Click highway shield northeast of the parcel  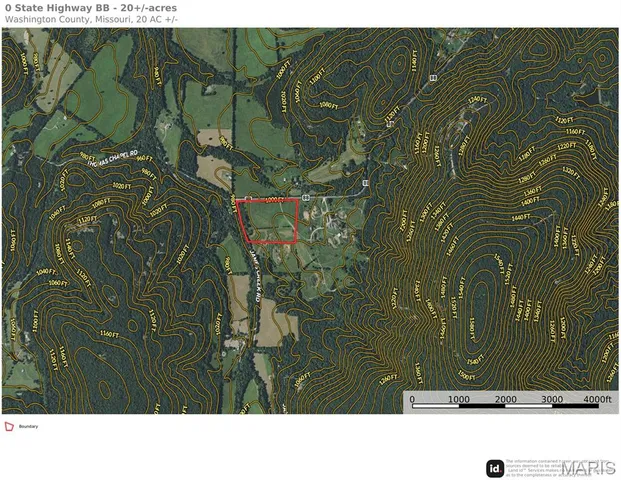pyautogui.click(x=366, y=184)
